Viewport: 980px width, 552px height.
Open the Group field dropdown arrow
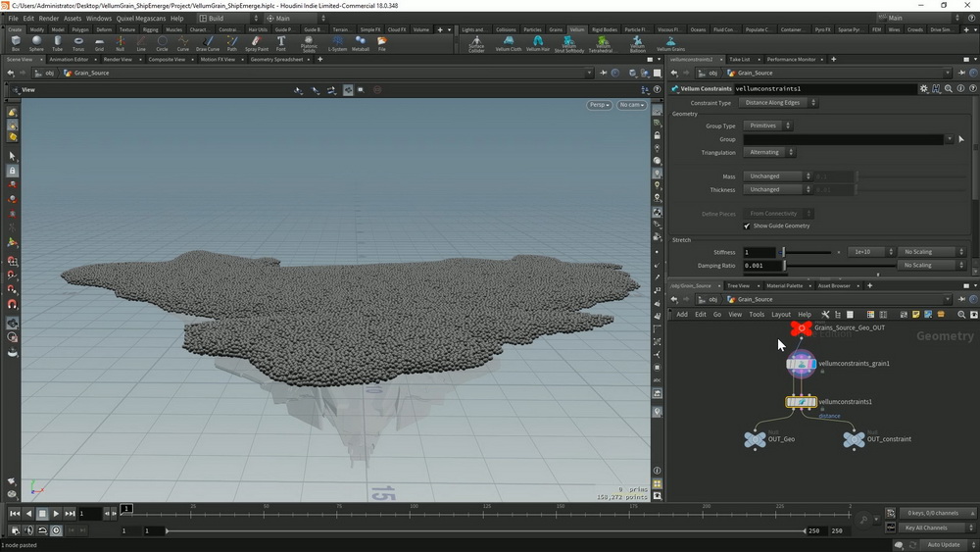(950, 139)
